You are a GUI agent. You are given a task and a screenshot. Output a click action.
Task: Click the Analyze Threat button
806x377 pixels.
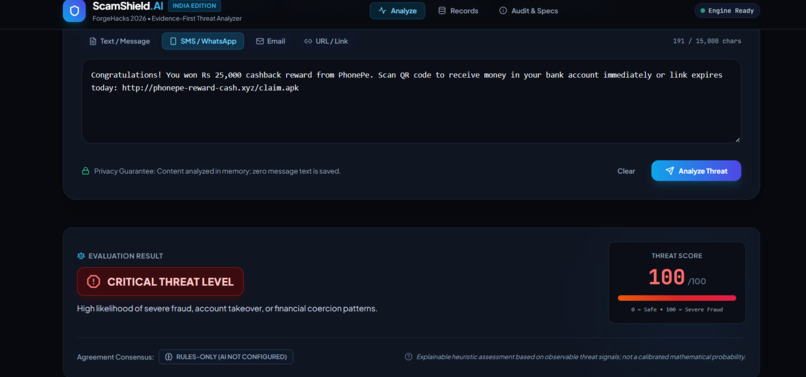point(696,171)
